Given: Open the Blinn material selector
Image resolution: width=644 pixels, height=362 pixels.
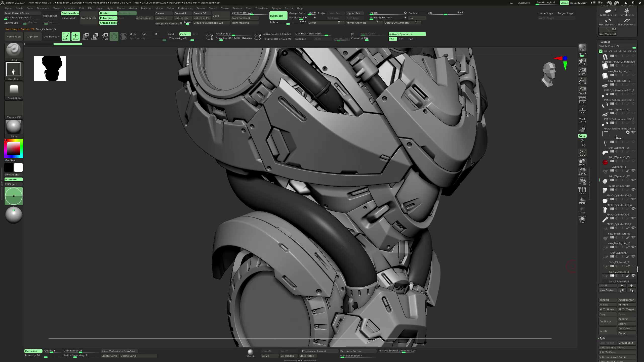Looking at the screenshot, I should 14,128.
